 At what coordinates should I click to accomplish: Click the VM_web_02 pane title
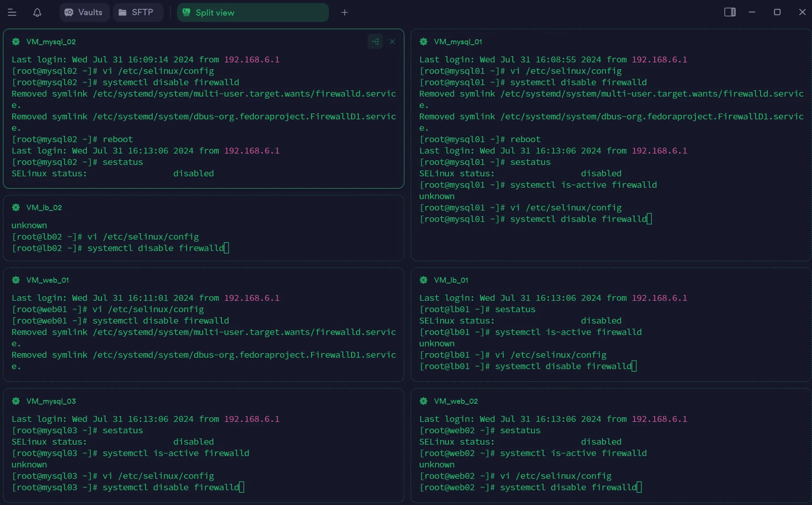pyautogui.click(x=456, y=401)
